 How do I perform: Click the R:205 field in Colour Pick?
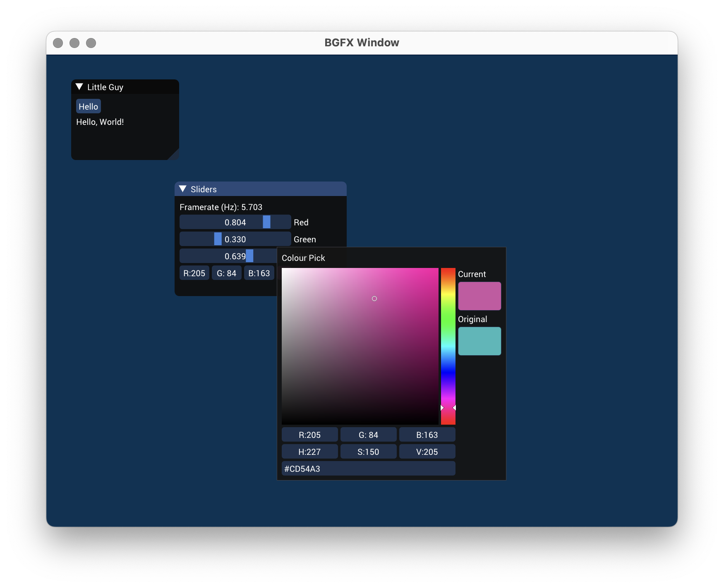pyautogui.click(x=309, y=435)
